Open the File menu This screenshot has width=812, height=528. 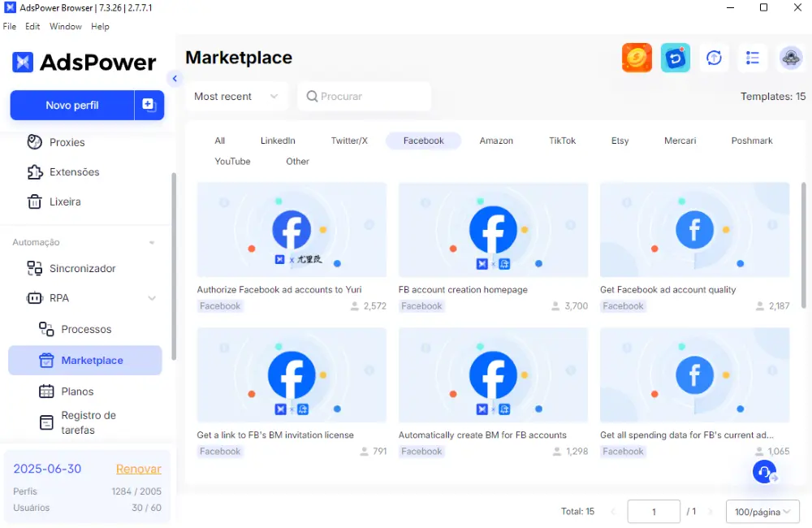[x=9, y=27]
